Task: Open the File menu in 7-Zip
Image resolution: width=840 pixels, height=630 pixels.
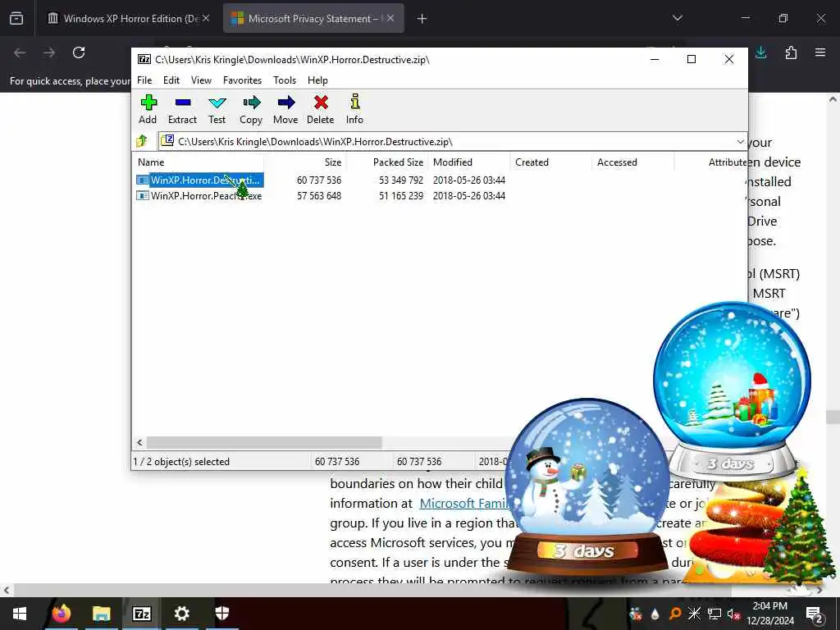Action: coord(144,80)
